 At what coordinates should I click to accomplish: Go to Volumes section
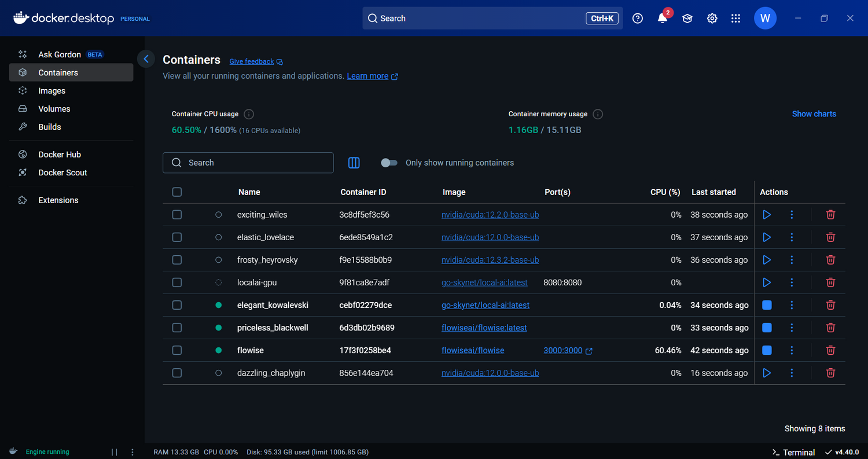pos(71,109)
